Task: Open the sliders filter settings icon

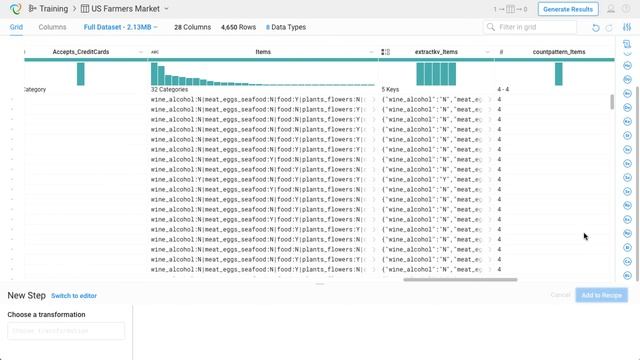Action: [x=627, y=27]
